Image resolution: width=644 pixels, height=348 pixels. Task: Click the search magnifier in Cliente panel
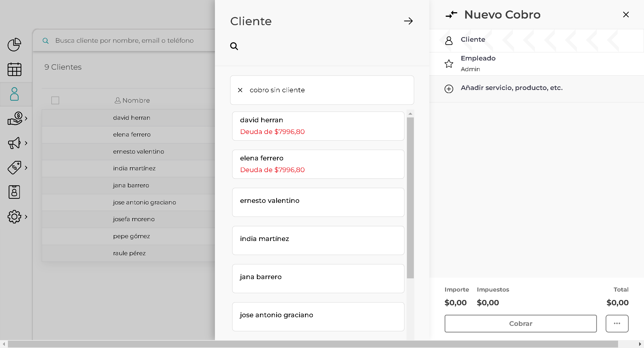(234, 46)
